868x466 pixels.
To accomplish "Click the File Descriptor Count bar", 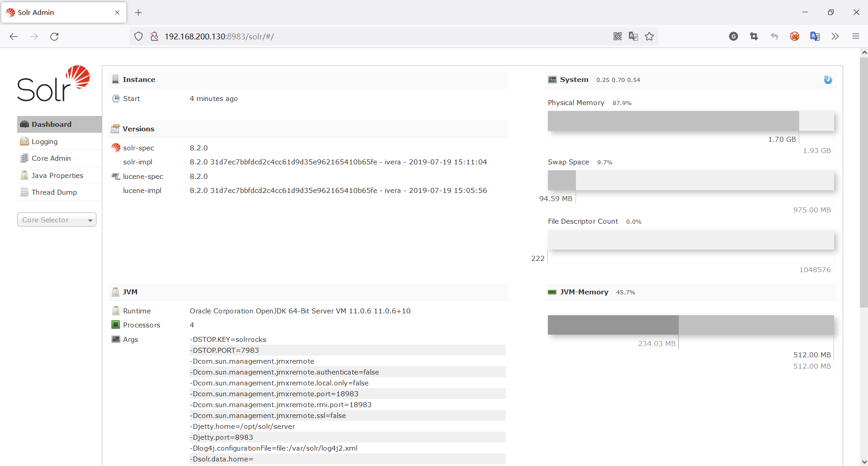I will [691, 240].
